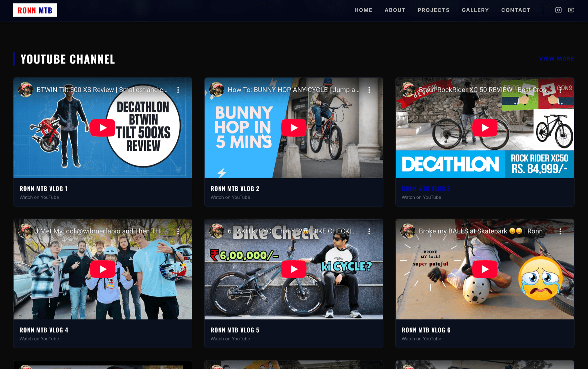Click 'Watch on YouTube' under VLOG 1
This screenshot has height=369, width=588.
tap(39, 198)
